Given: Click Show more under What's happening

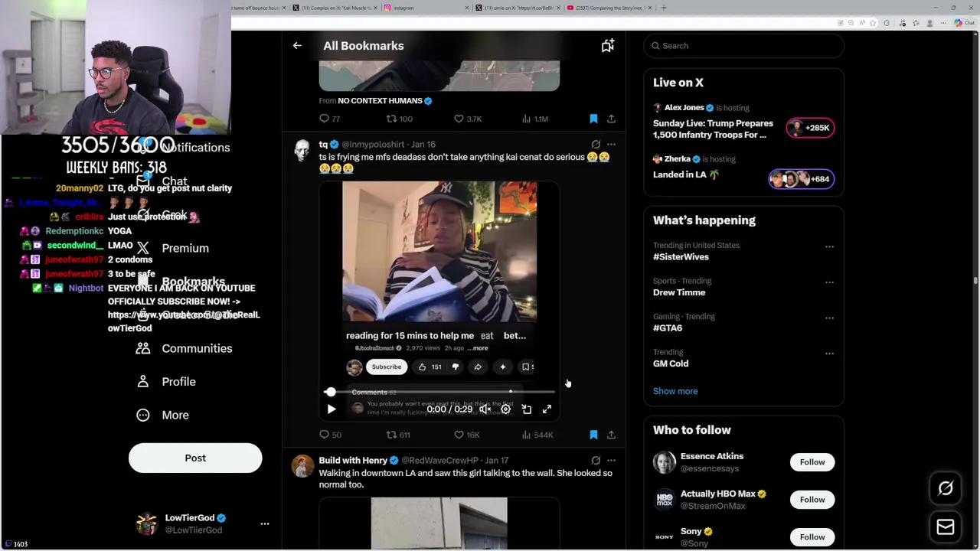Looking at the screenshot, I should (675, 391).
